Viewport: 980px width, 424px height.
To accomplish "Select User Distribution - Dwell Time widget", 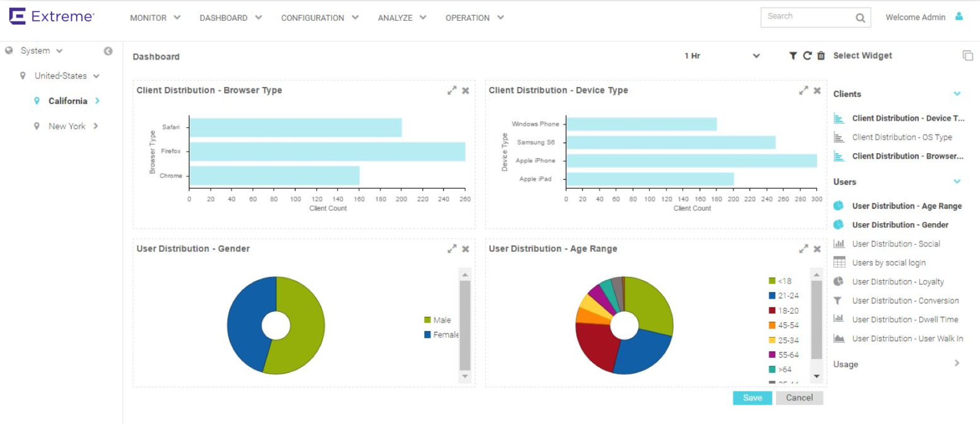I will (x=905, y=319).
